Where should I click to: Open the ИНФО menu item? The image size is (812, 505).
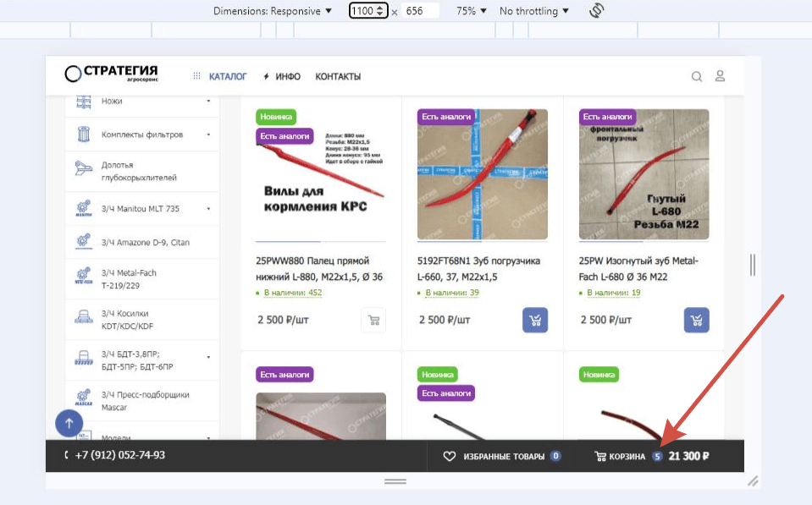pyautogui.click(x=288, y=77)
